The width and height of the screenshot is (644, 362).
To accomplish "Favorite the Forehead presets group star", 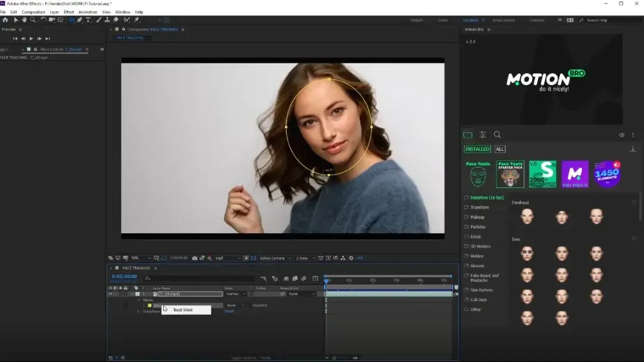I will 634,202.
